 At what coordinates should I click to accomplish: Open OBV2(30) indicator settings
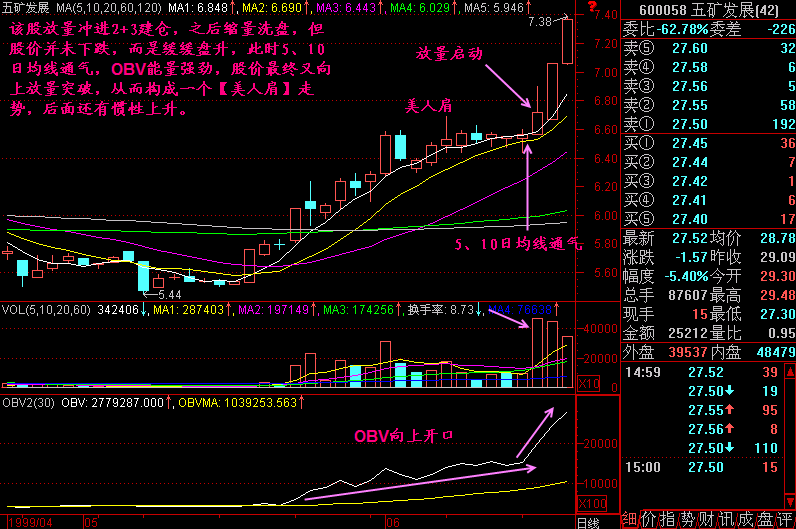coord(27,403)
